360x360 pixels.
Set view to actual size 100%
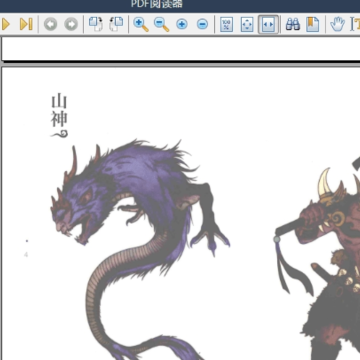tap(226, 24)
